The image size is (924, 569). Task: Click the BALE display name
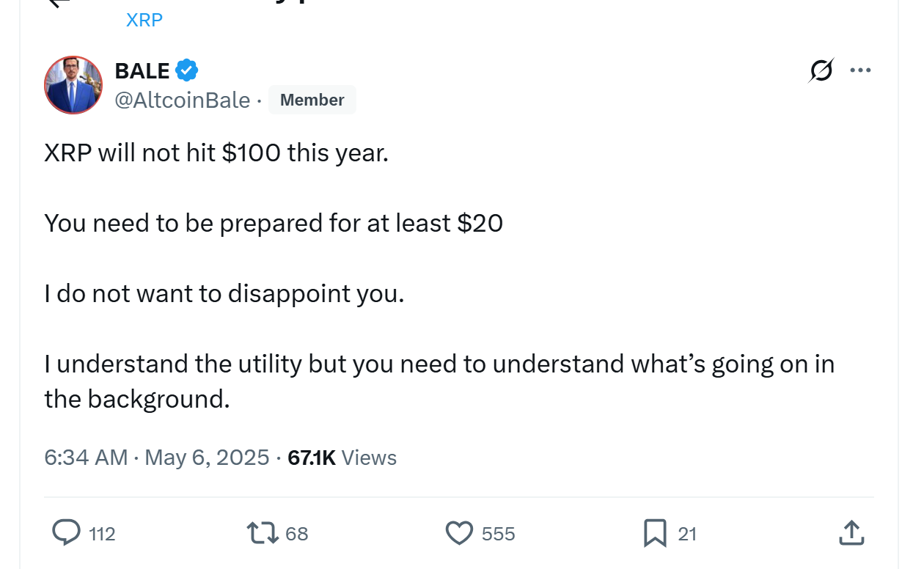point(142,70)
